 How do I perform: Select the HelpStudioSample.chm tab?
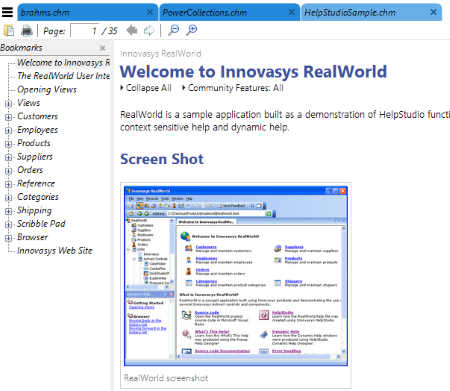pos(371,12)
